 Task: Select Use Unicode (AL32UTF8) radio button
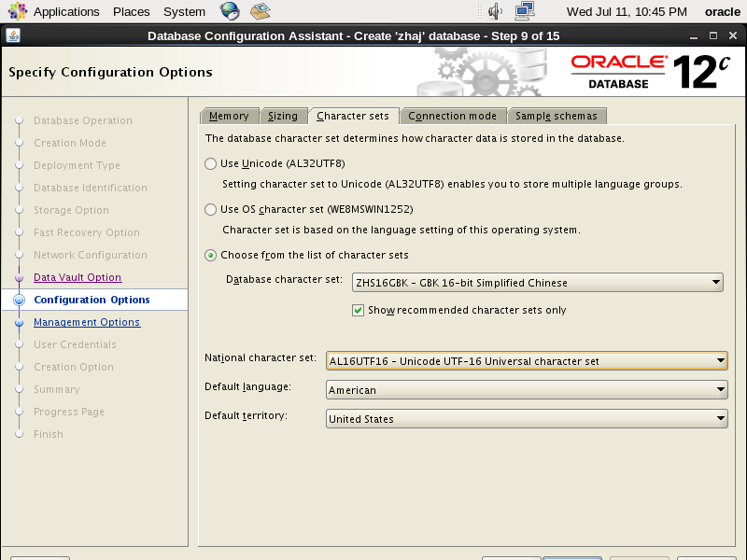pyautogui.click(x=211, y=164)
